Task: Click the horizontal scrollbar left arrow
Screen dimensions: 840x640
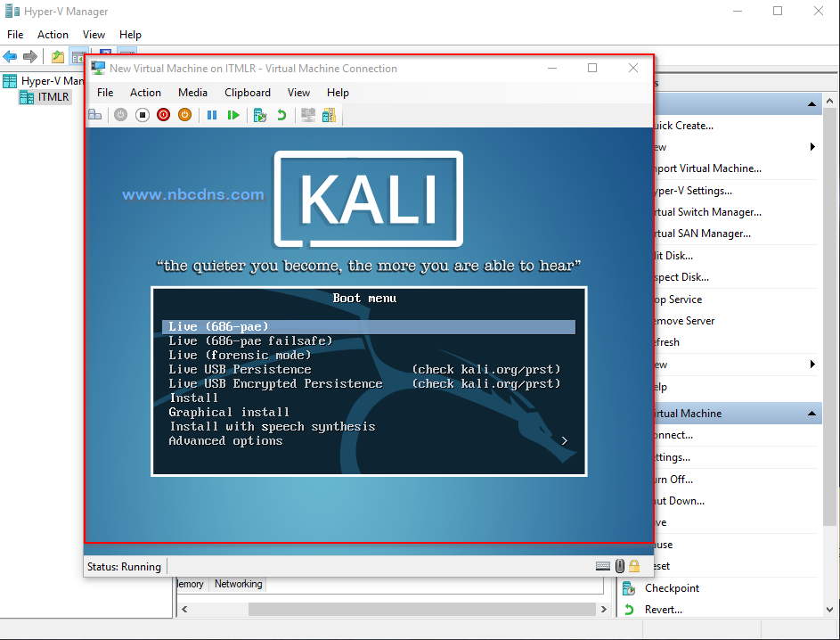Action: tap(184, 609)
